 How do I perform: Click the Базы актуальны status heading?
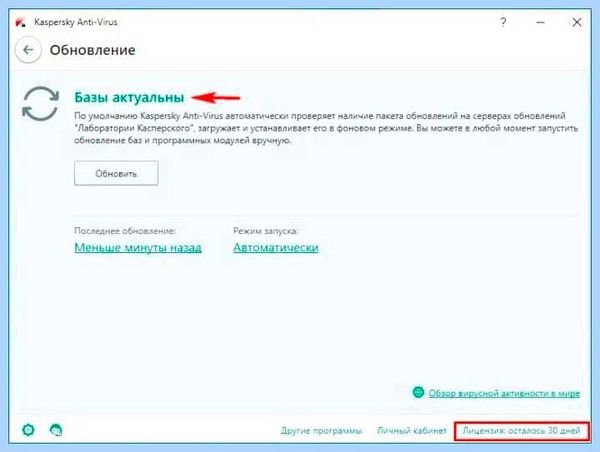click(x=129, y=98)
